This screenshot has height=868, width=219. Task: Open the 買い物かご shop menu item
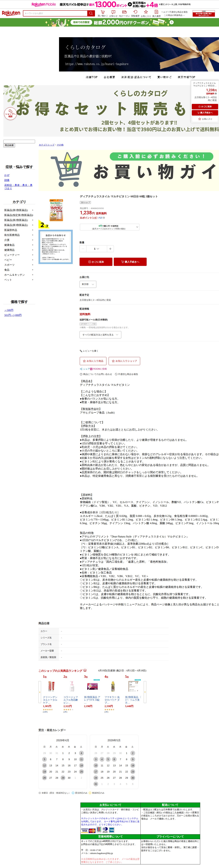(x=164, y=77)
